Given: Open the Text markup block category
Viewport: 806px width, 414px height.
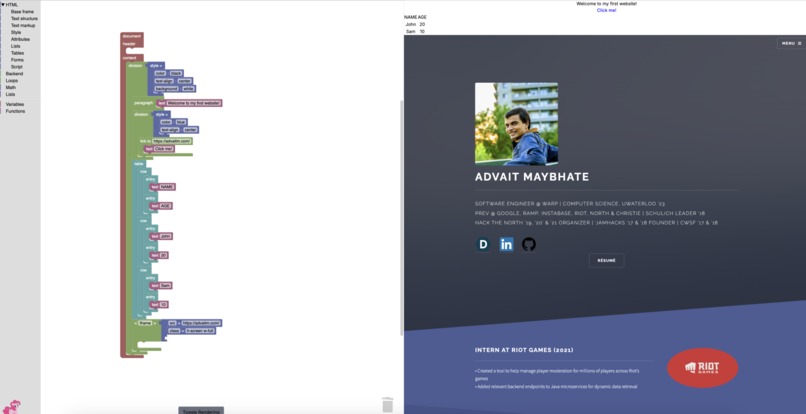Looking at the screenshot, I should tap(23, 25).
